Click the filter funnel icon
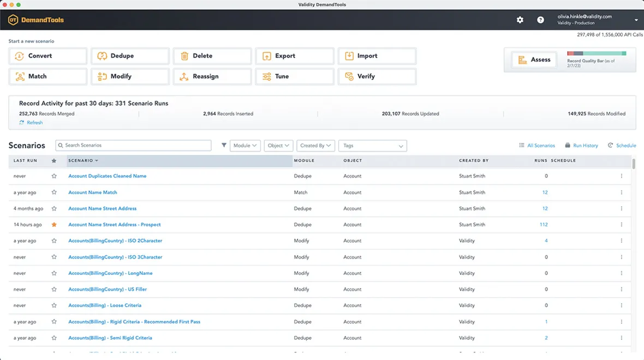Viewport: 644px width, 360px height. (x=224, y=145)
